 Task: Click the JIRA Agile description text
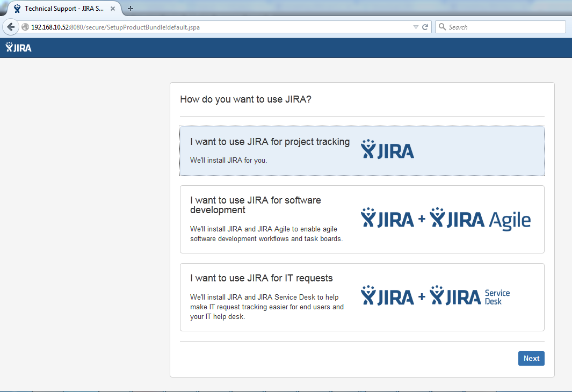point(267,234)
